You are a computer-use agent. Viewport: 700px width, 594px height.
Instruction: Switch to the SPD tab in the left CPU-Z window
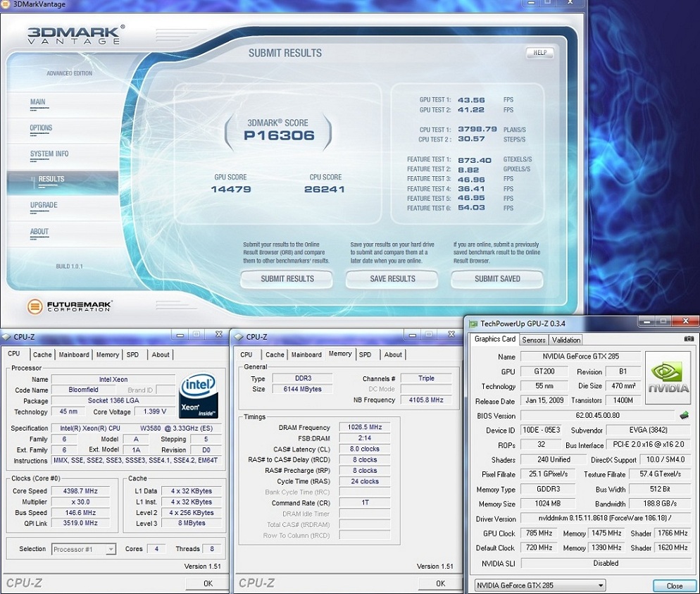tap(132, 354)
